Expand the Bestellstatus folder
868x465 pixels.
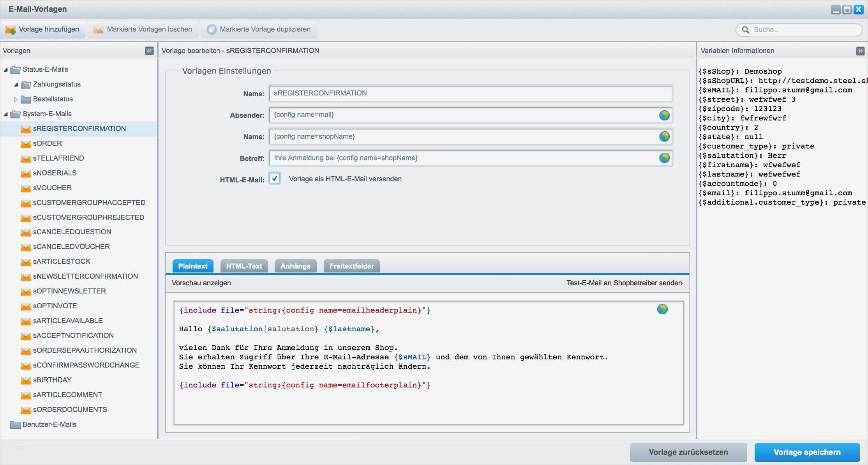click(x=16, y=99)
